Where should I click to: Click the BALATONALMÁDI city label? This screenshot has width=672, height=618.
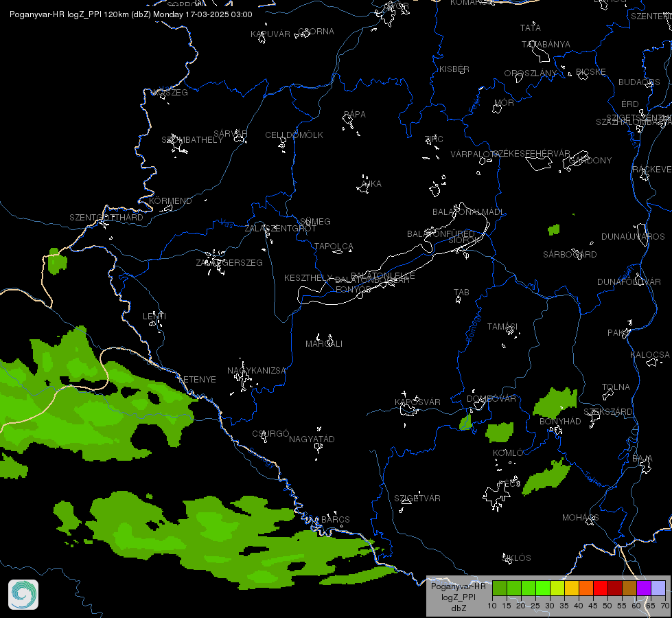click(468, 212)
